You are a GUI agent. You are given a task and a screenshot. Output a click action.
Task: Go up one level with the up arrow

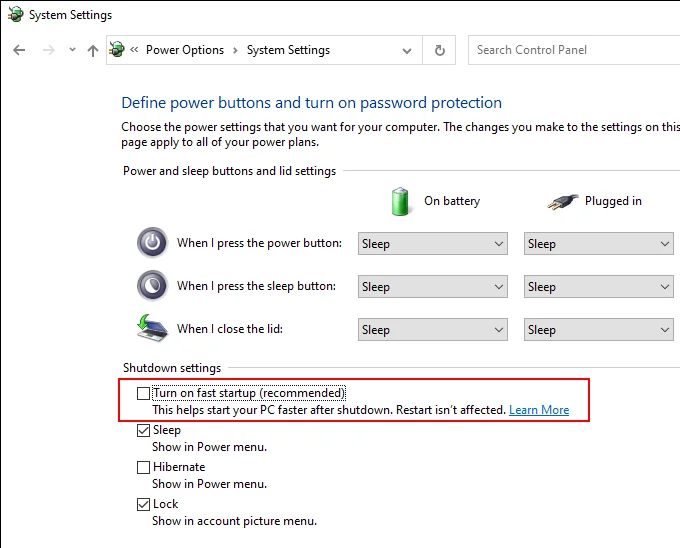[92, 50]
